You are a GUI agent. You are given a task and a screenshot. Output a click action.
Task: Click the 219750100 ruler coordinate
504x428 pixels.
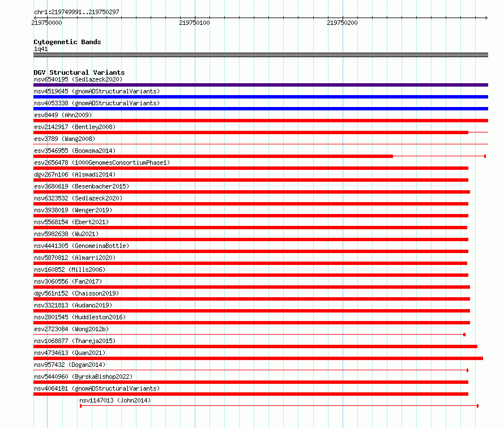pyautogui.click(x=194, y=23)
